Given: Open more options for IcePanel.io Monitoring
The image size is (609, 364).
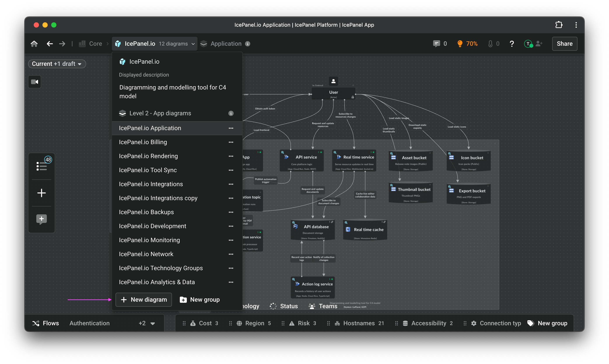Looking at the screenshot, I should click(x=231, y=240).
